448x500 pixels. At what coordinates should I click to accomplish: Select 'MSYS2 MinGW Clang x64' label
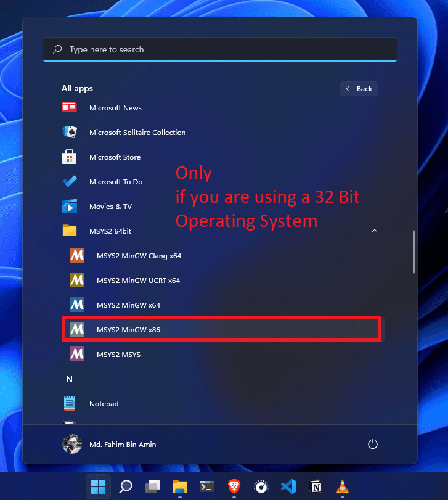click(139, 256)
